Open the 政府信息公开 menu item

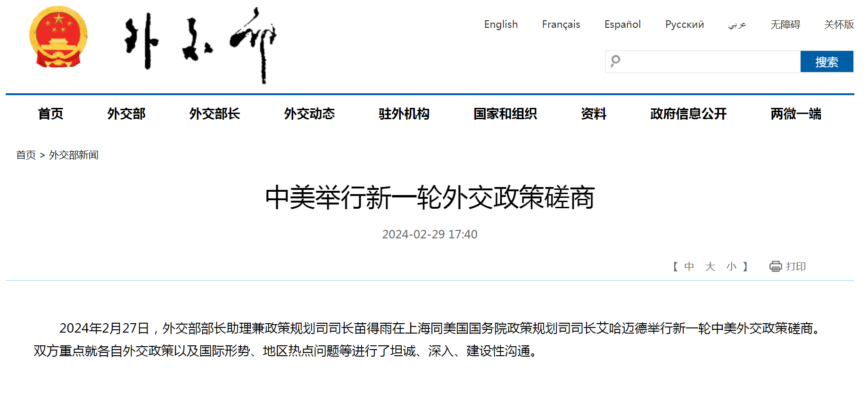688,114
